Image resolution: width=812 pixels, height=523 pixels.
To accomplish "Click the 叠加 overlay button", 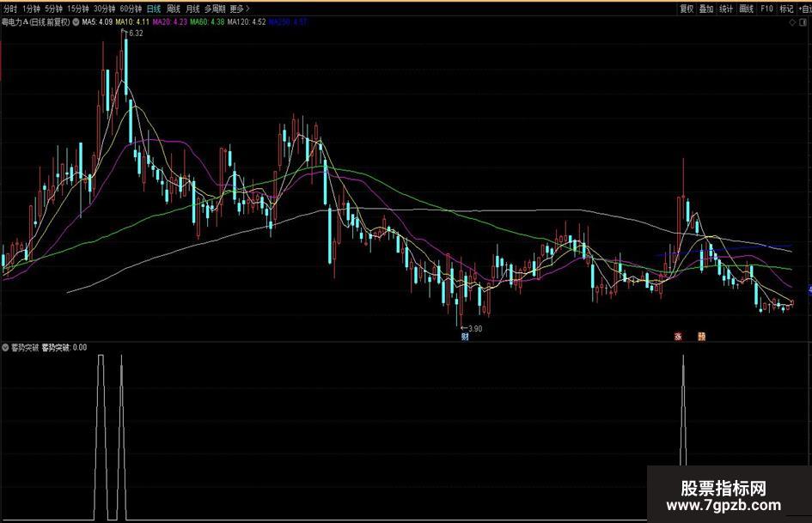I will [x=706, y=9].
